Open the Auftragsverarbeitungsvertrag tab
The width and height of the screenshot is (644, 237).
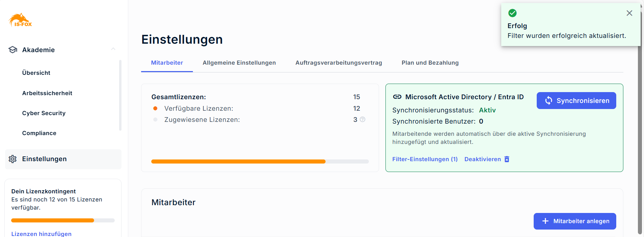pos(338,63)
